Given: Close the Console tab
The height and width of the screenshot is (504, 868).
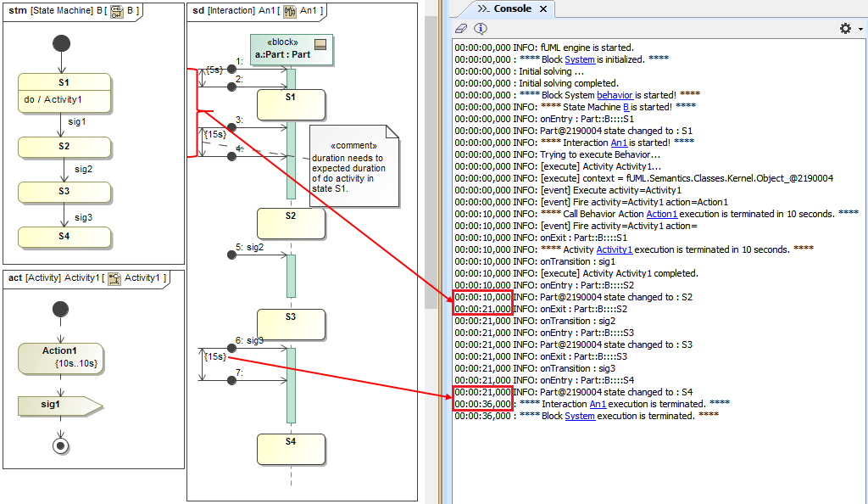Looking at the screenshot, I should [543, 9].
